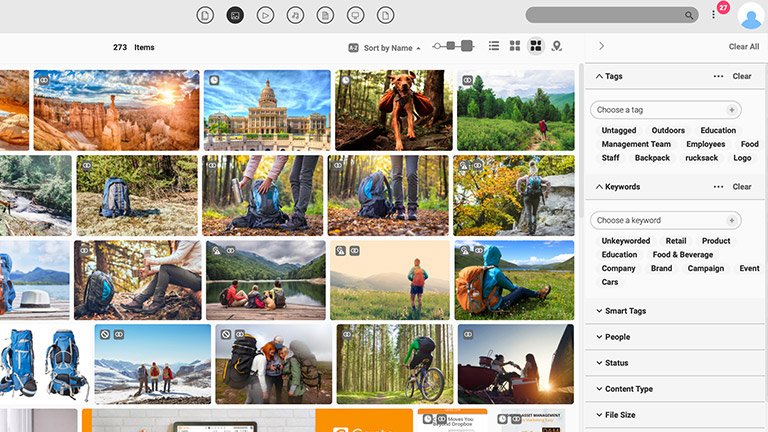Image resolution: width=768 pixels, height=432 pixels.
Task: Focus the Choose a keyword field
Action: tap(666, 220)
